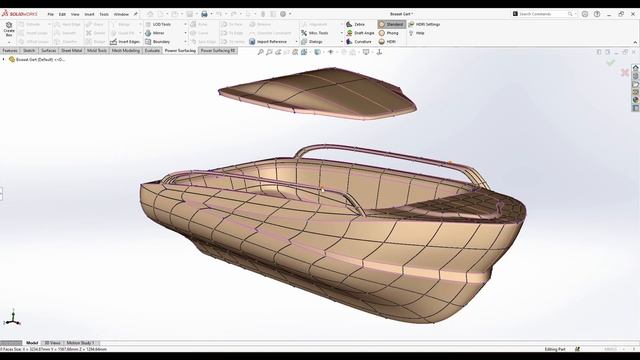This screenshot has width=640, height=360.
Task: Toggle Draft Angle analysis
Action: click(x=360, y=33)
